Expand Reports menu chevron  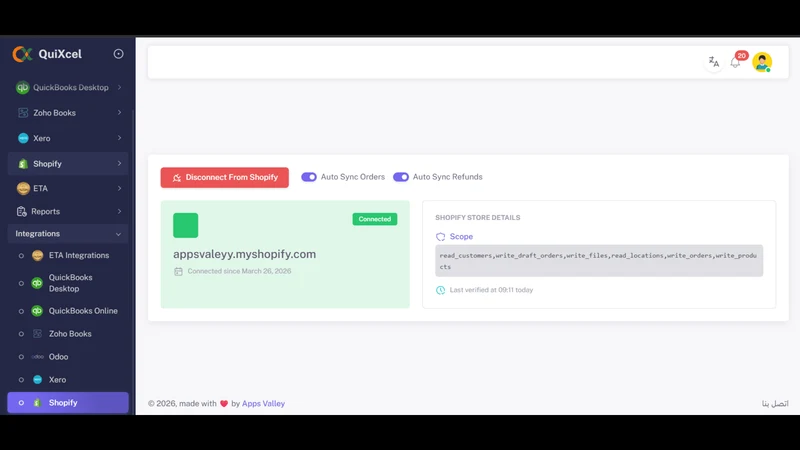[x=119, y=211]
